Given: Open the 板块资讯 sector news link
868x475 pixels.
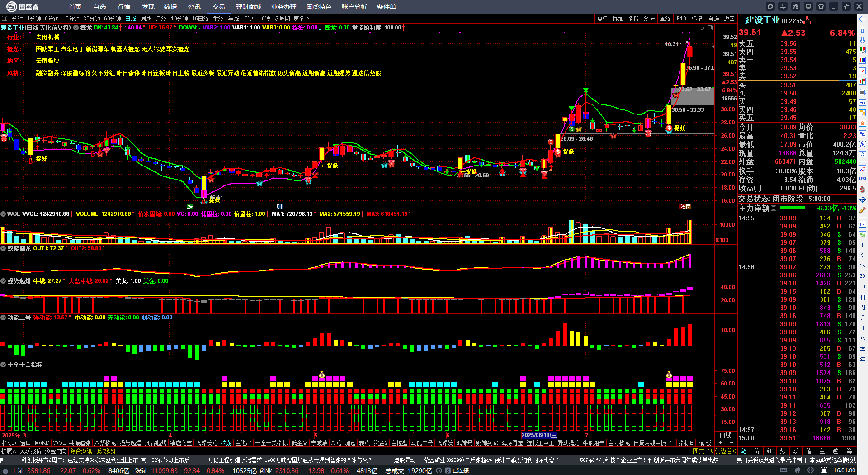Looking at the screenshot, I should (106, 451).
